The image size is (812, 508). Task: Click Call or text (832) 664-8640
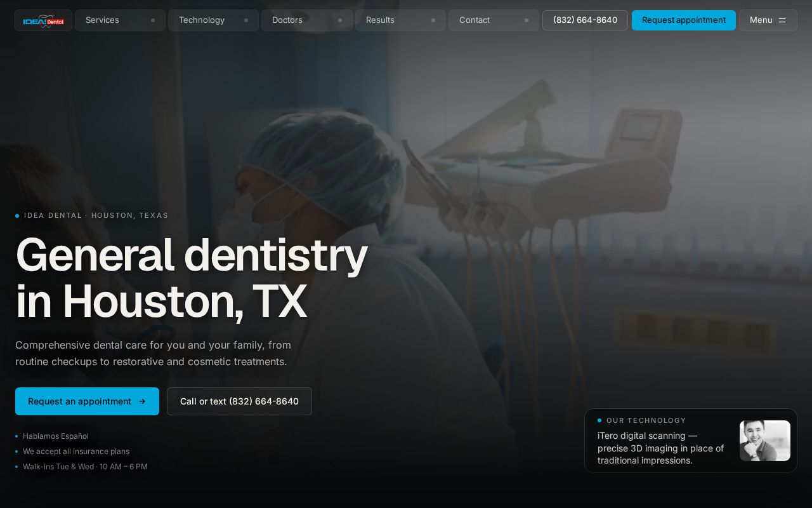pos(239,401)
